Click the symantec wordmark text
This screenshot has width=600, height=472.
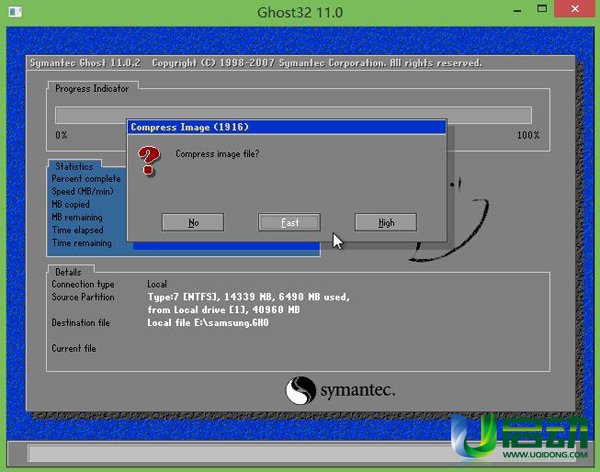tap(357, 390)
